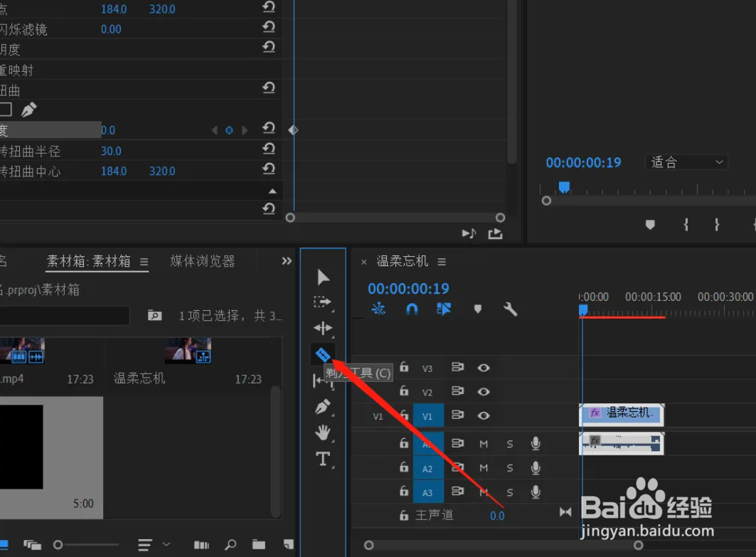
Task: Select the Ripple Edit tool
Action: (323, 329)
